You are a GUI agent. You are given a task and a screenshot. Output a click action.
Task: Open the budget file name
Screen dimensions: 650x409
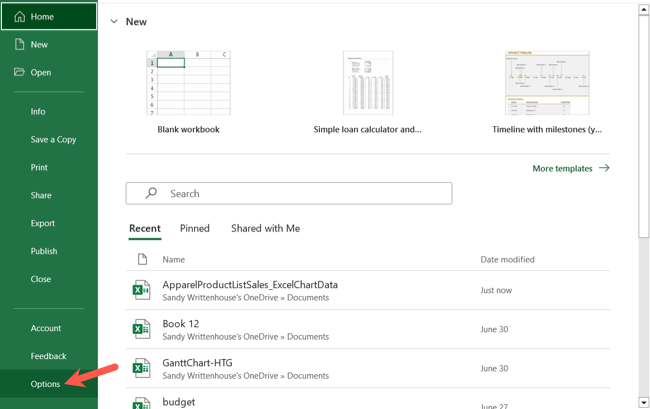click(x=179, y=402)
